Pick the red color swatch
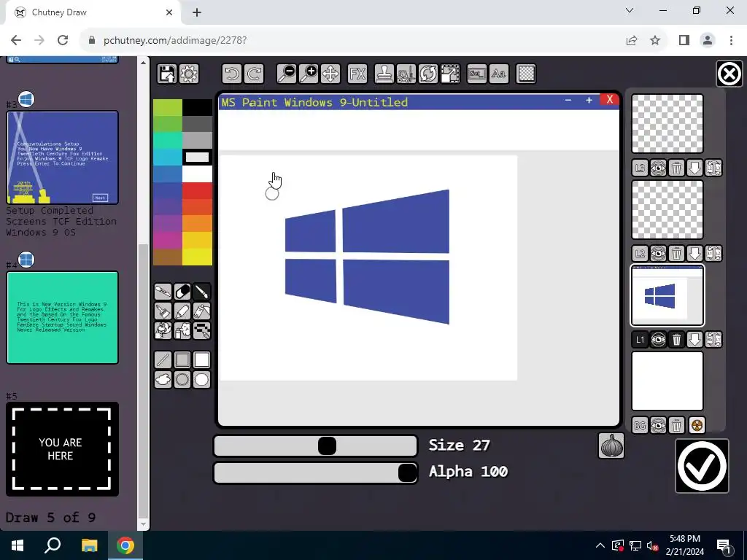 [x=197, y=191]
